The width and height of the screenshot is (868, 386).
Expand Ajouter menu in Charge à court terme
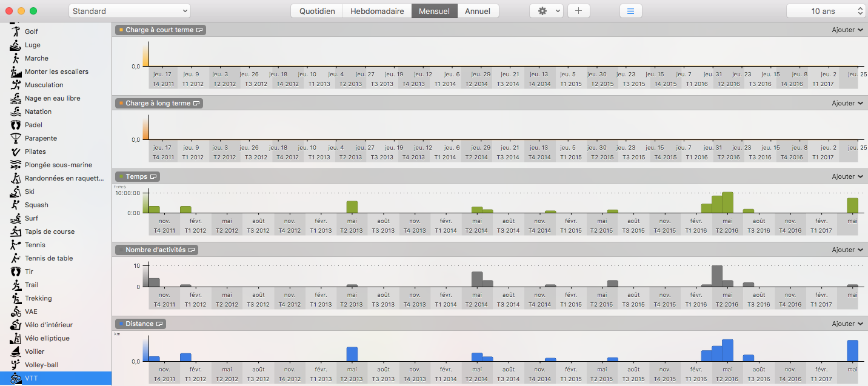(x=847, y=30)
